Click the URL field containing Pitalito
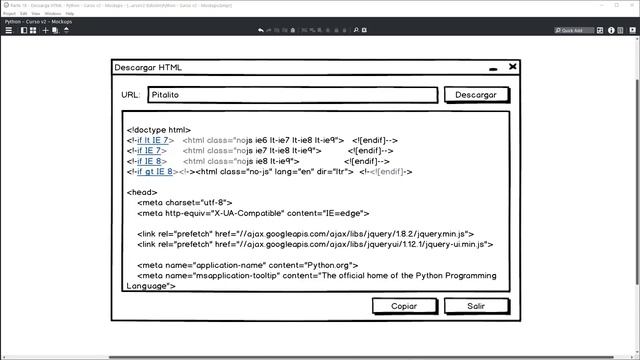The height and width of the screenshot is (360, 640). [293, 95]
